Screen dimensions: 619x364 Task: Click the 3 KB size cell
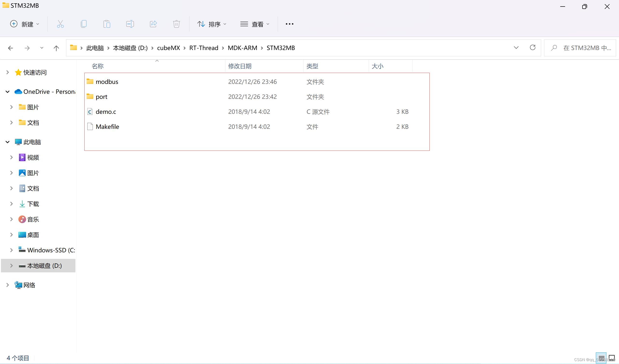[x=402, y=112]
